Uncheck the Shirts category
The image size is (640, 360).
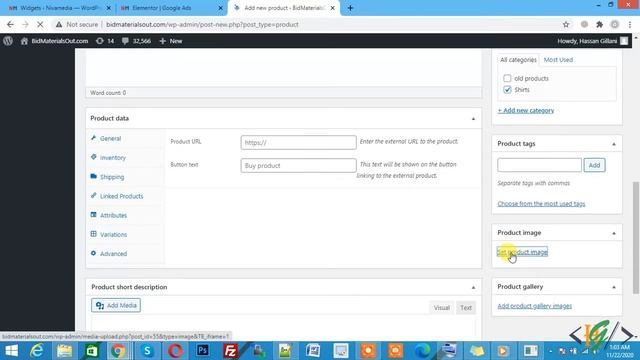507,89
